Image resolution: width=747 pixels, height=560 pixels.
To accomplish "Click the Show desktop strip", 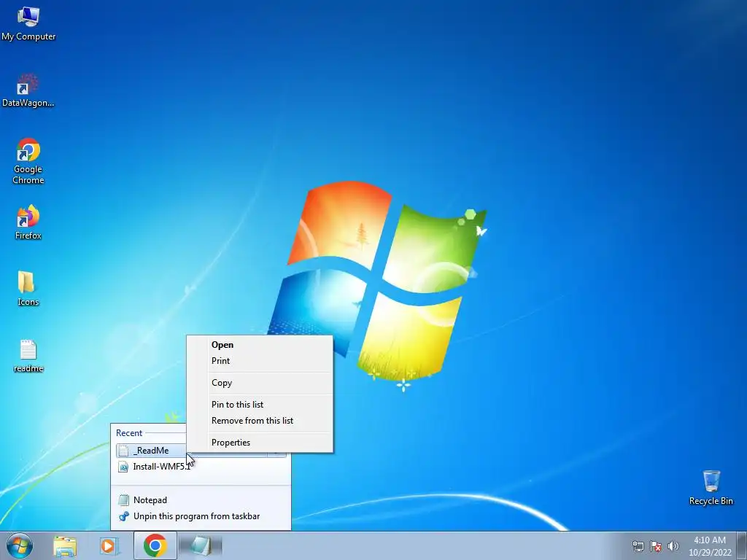I will click(x=742, y=545).
